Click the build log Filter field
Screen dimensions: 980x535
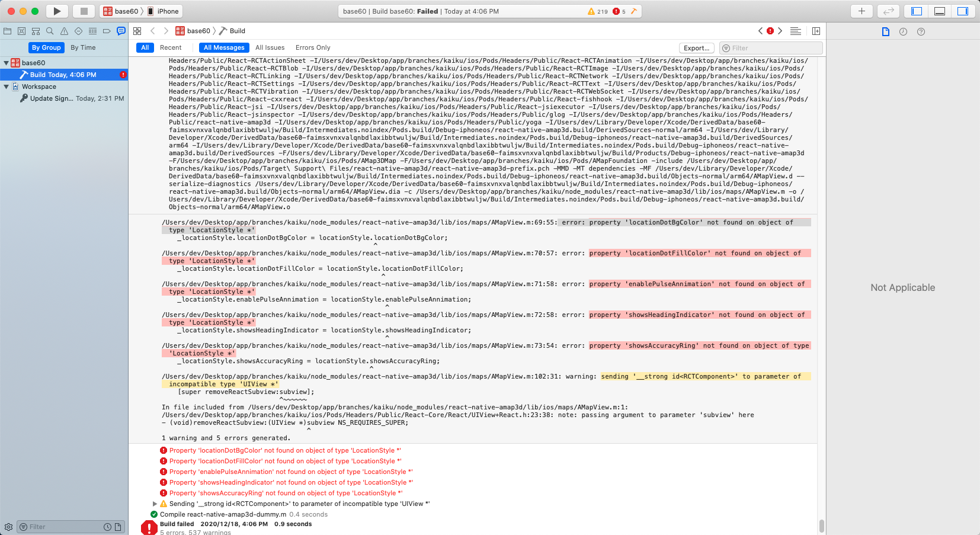(x=771, y=48)
